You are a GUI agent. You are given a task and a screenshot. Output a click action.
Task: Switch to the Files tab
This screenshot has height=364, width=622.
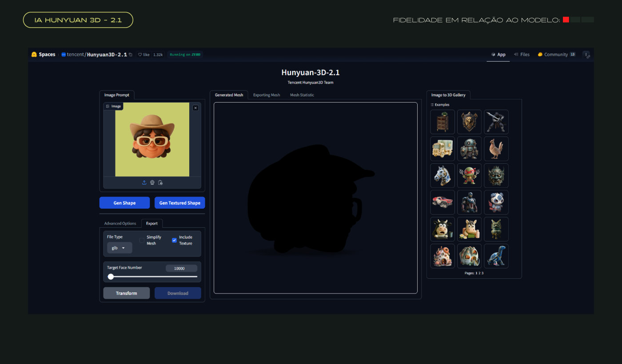[x=522, y=55]
